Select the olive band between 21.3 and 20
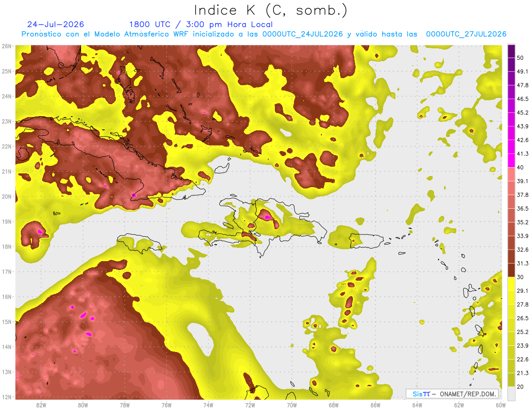This screenshot has width=532, height=411. 511,380
